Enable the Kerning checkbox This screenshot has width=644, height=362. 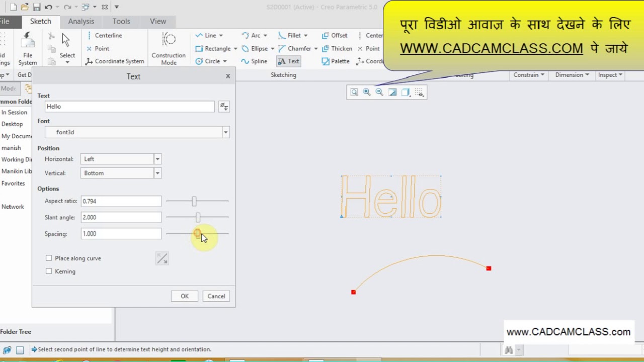tap(49, 271)
